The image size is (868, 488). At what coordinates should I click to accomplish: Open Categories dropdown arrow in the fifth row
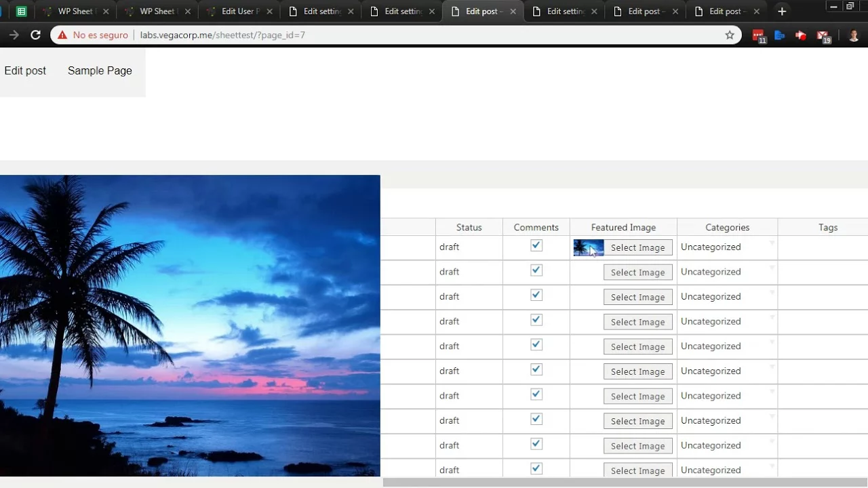[x=772, y=342]
